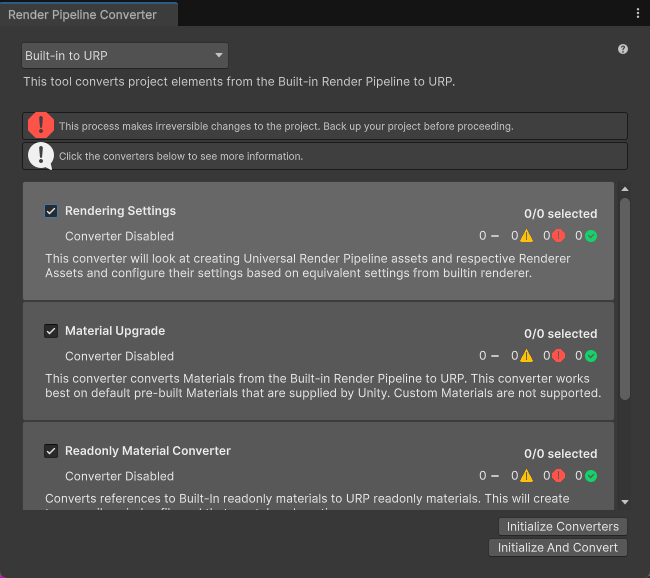Click Material Upgrade yellow warning icon
This screenshot has width=650, height=578.
[x=526, y=356]
